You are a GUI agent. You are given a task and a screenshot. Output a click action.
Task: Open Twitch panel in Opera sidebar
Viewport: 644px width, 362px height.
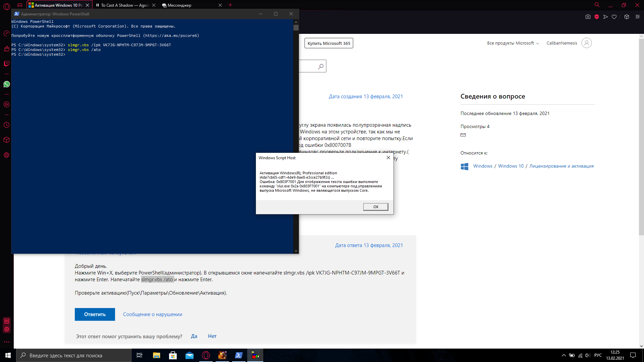point(6,64)
